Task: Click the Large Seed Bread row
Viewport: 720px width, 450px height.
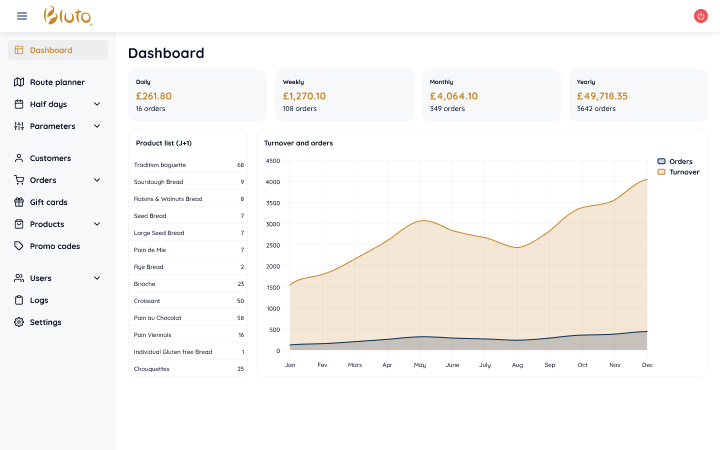Action: coord(188,233)
